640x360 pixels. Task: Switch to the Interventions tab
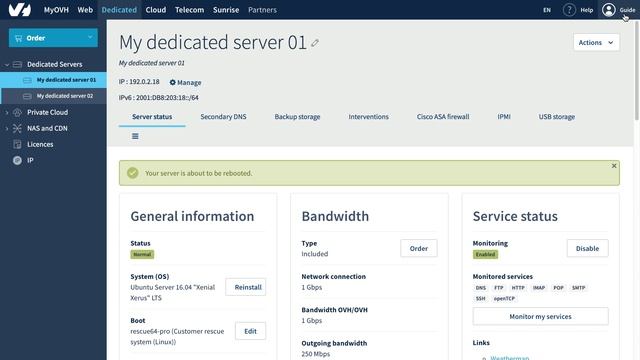coord(368,117)
